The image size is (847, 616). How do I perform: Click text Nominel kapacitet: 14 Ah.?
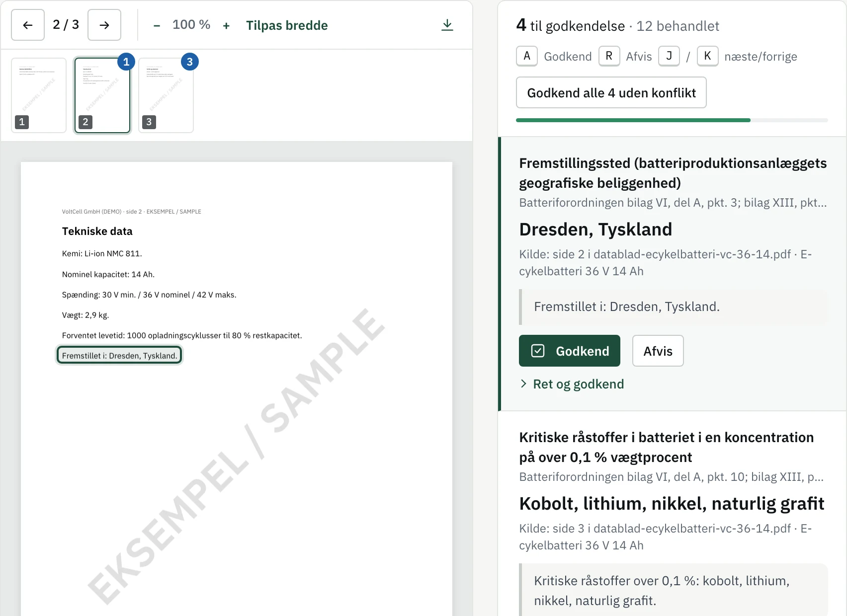click(108, 274)
